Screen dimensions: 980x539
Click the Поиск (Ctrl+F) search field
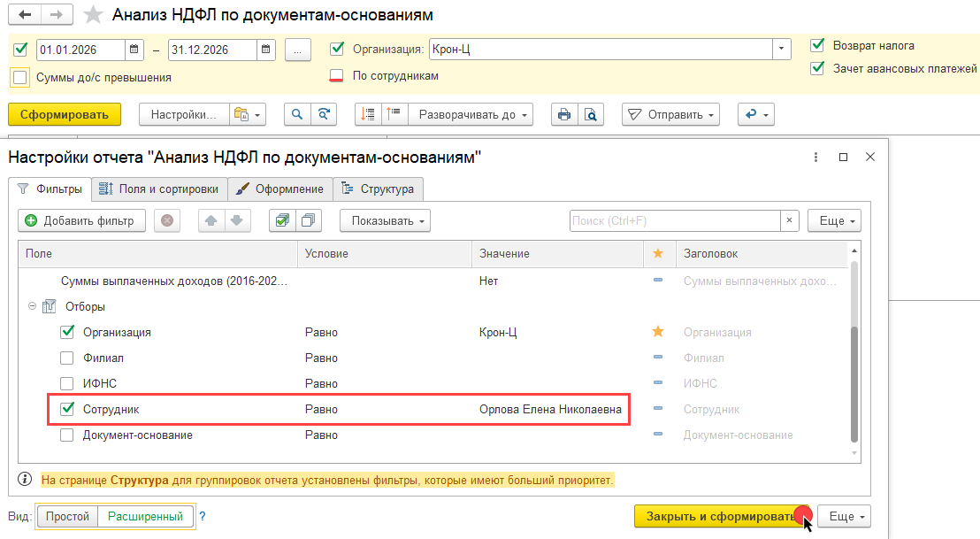[x=675, y=220]
